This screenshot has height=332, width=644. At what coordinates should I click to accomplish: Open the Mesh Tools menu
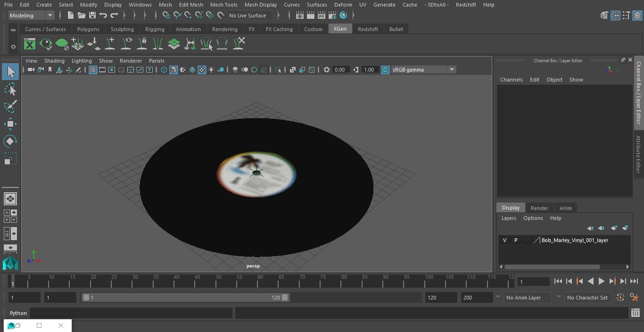point(223,5)
